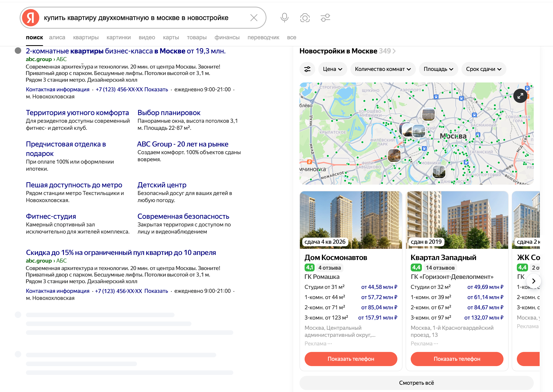553x392 pixels.
Task: Click the gray favicon of the first result
Action: pos(18,51)
